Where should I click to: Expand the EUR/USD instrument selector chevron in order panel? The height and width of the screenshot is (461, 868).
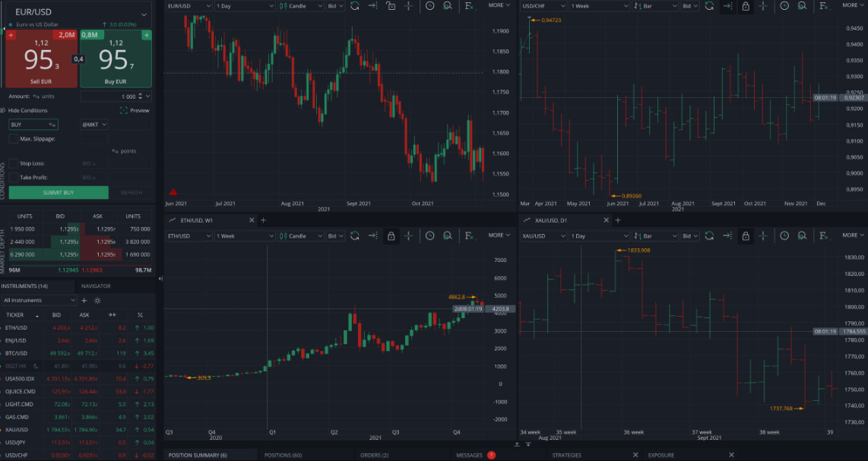pyautogui.click(x=144, y=14)
